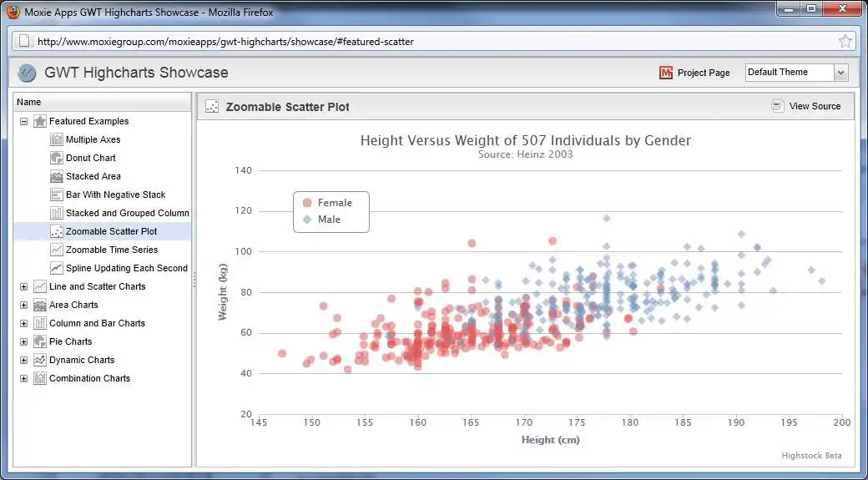
Task: Click the Line and Scatter Charts icon
Action: (40, 286)
